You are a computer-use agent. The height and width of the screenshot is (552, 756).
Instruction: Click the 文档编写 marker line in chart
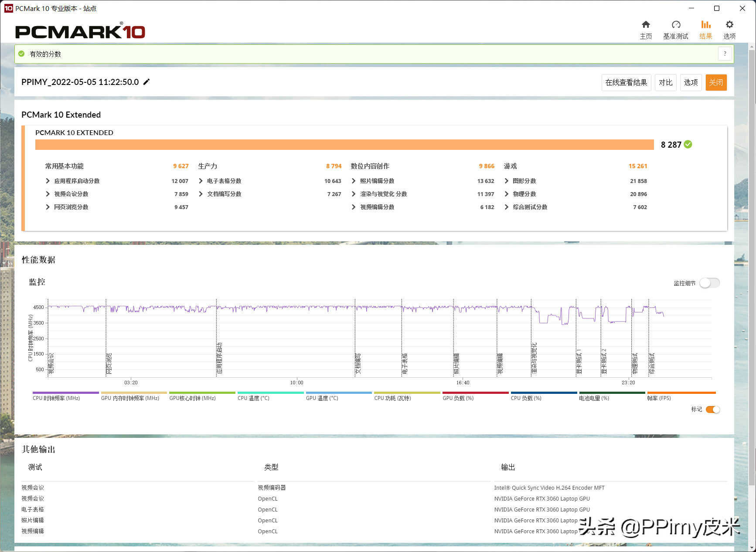click(x=355, y=338)
